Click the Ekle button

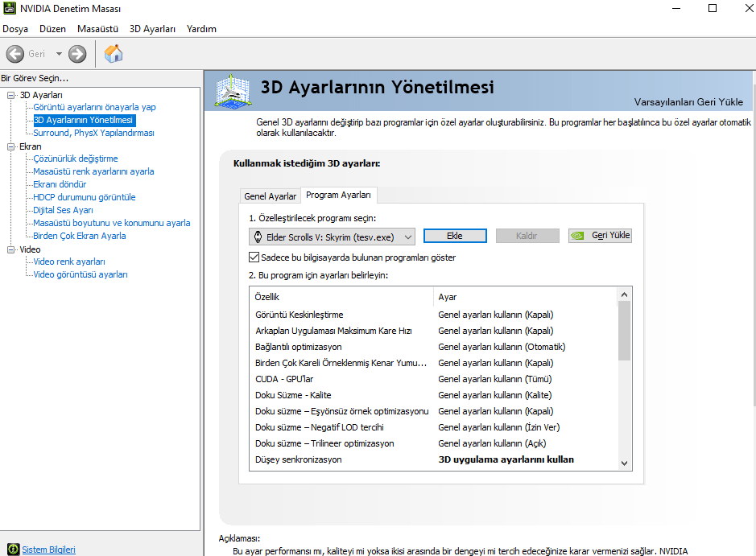pos(455,236)
